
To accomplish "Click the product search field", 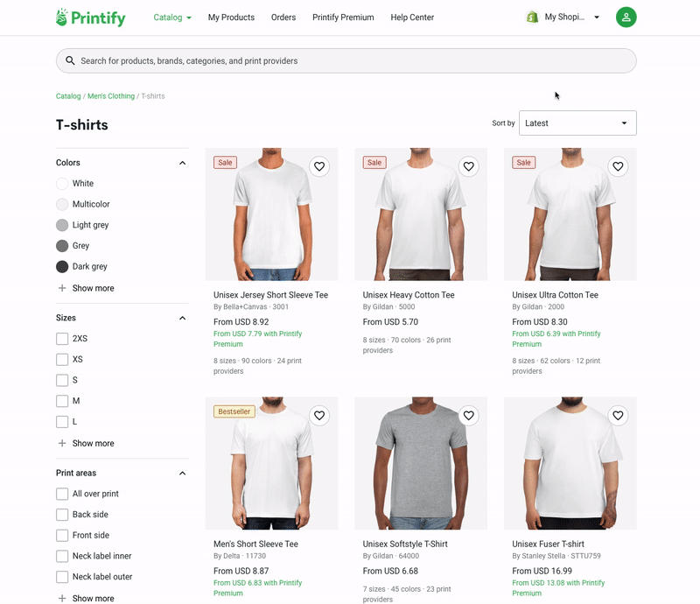I will [346, 60].
